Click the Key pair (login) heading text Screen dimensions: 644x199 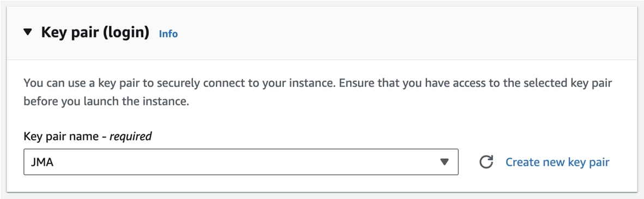(95, 32)
